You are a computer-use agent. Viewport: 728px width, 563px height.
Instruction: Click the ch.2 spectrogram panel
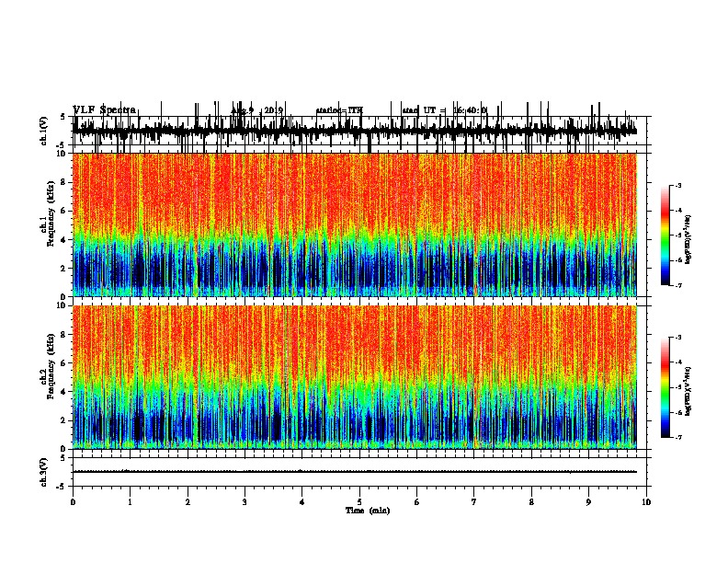(355, 377)
